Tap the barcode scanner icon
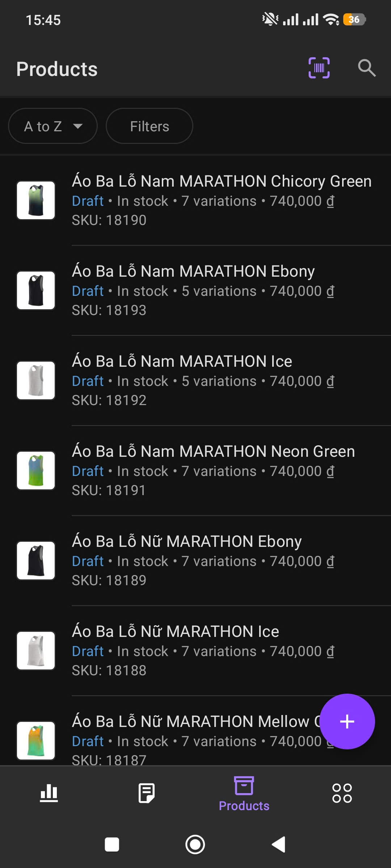 tap(319, 68)
